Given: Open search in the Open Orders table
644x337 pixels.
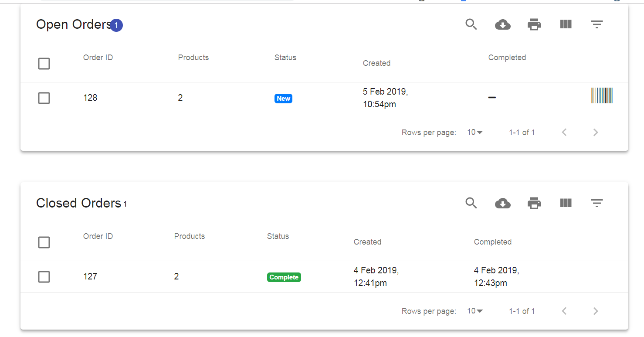Looking at the screenshot, I should 471,24.
